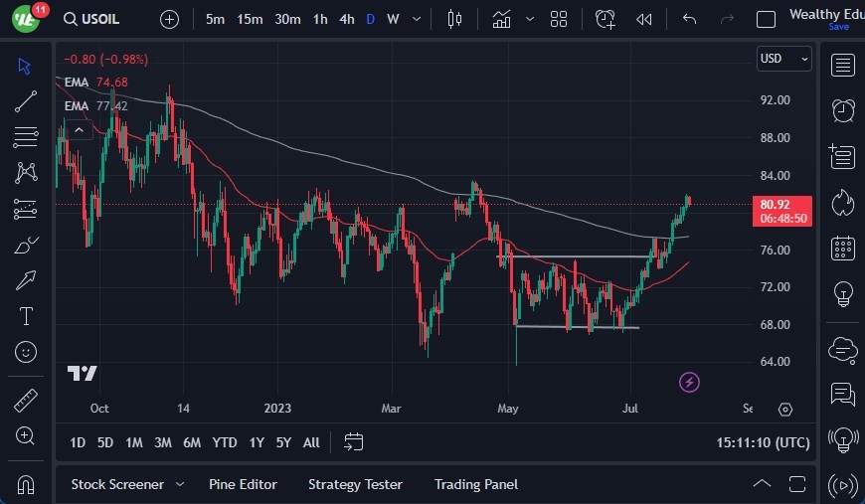
Task: Switch chart to the 4h timeframe
Action: pyautogui.click(x=346, y=19)
